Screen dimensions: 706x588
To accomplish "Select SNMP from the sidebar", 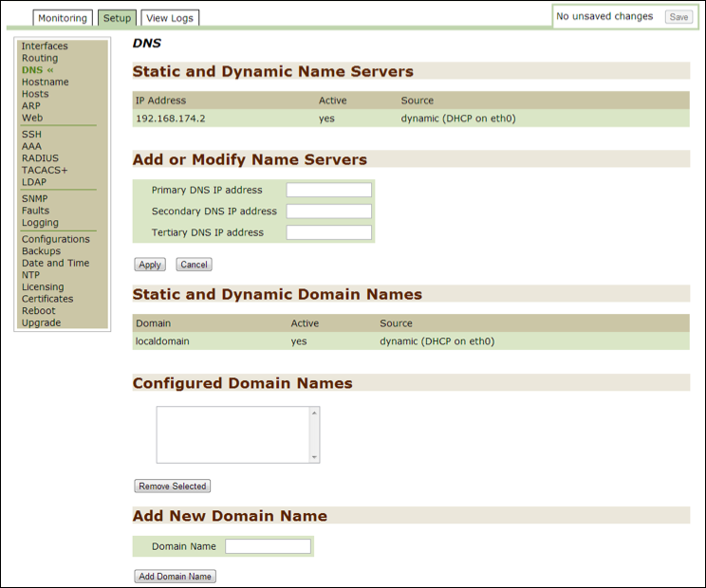I will click(x=35, y=199).
